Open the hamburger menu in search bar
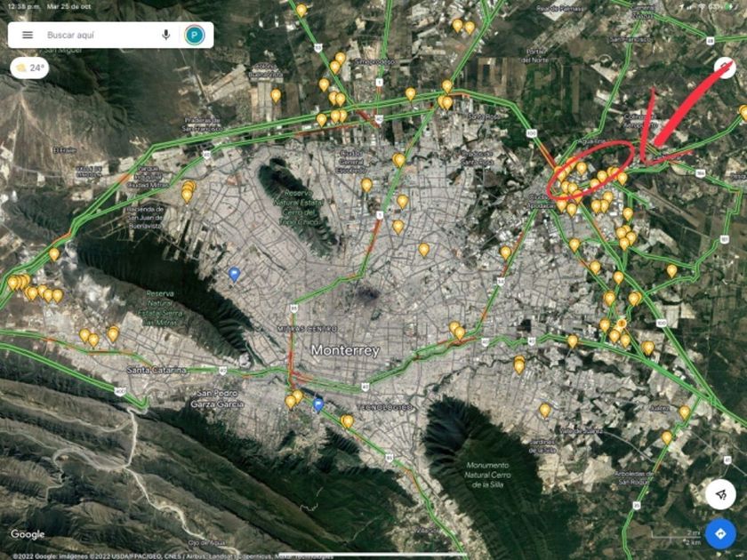The width and height of the screenshot is (747, 560). pyautogui.click(x=28, y=35)
